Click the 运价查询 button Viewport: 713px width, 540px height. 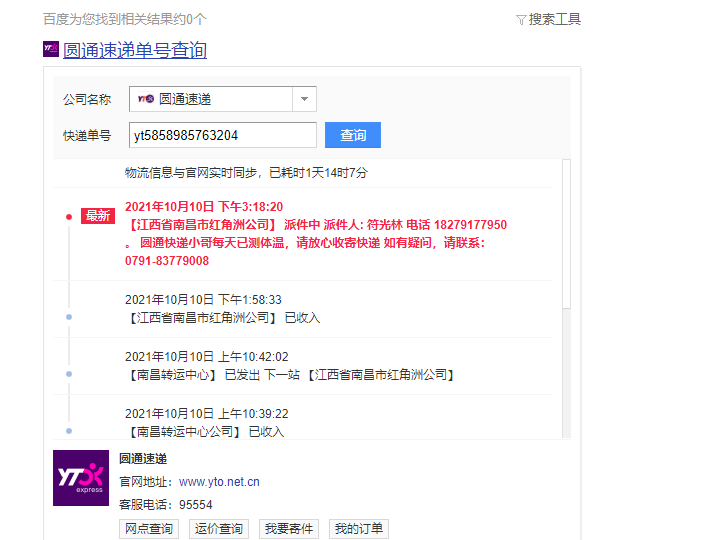point(219,529)
